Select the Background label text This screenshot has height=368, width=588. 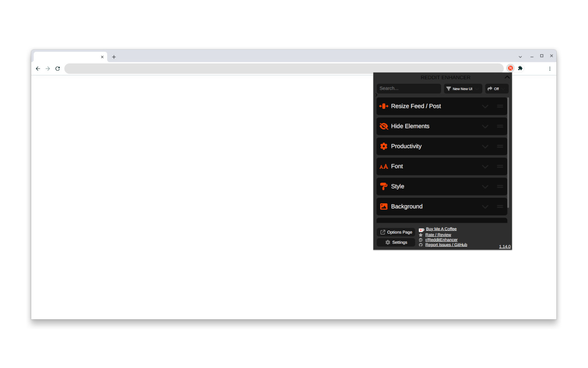pyautogui.click(x=407, y=207)
